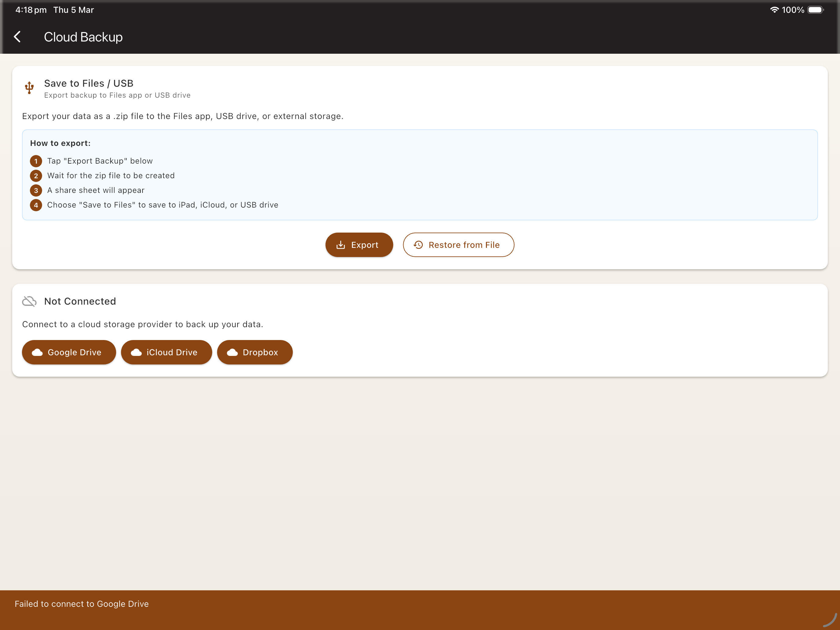The width and height of the screenshot is (840, 630).
Task: Tap the cloud icon on iCloud Drive button
Action: (x=136, y=353)
